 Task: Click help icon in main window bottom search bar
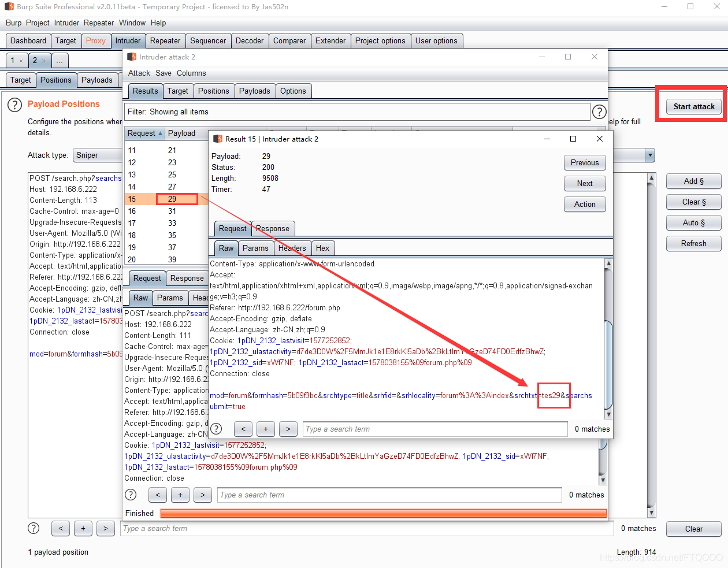tap(34, 528)
